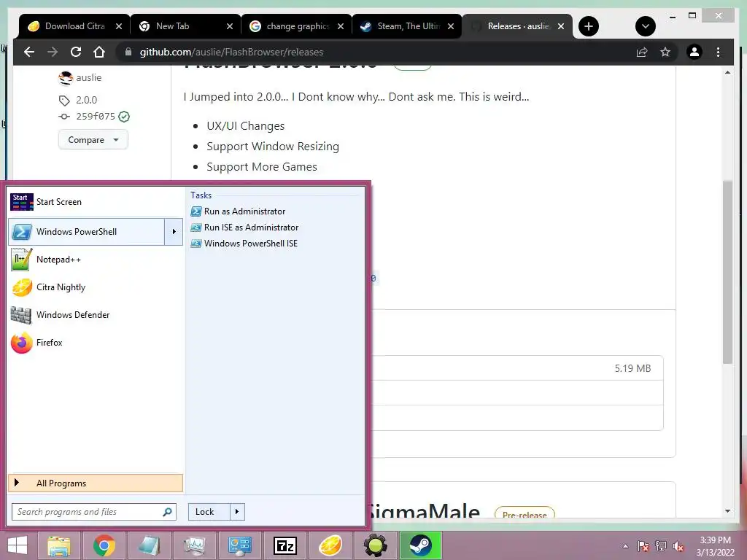
Task: Click the network tray icon
Action: point(661,546)
